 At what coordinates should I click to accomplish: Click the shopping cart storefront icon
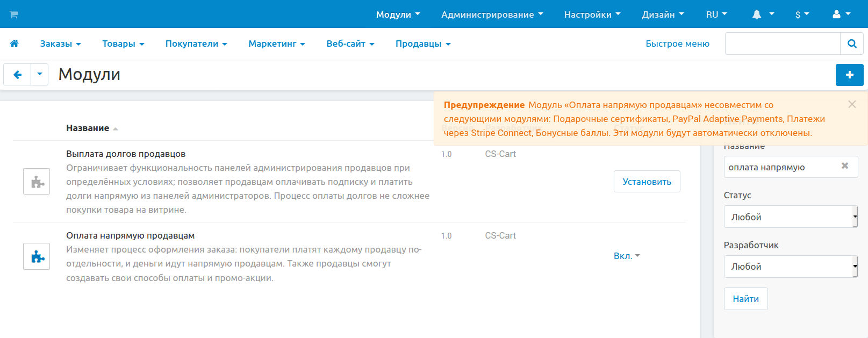coord(14,15)
